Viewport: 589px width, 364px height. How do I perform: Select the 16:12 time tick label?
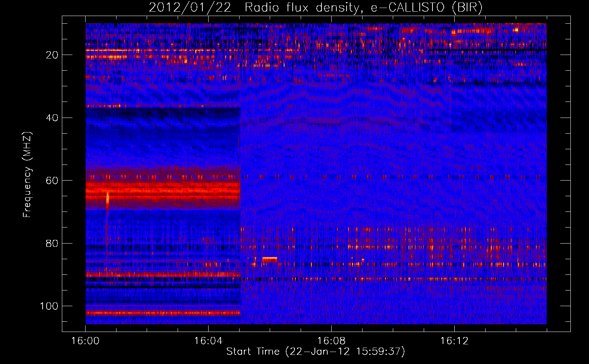(454, 341)
